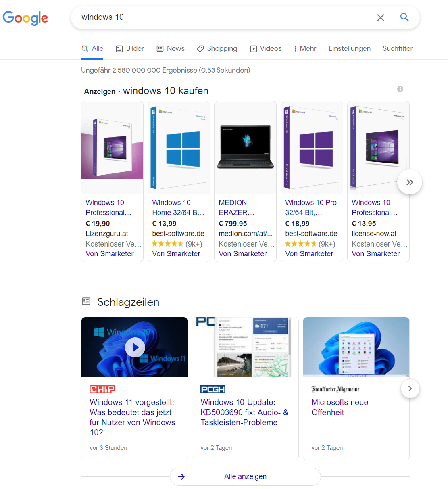Click the Lizenzguru.at seller name

coord(107,234)
